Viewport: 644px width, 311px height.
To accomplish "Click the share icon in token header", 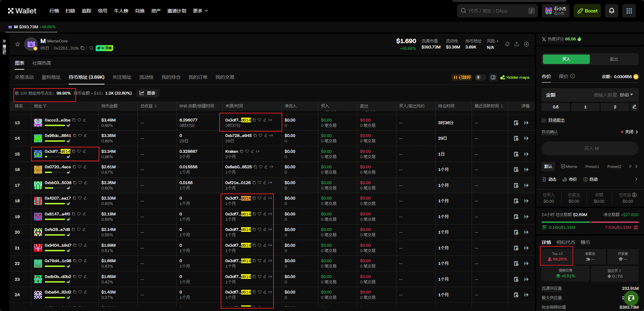I will click(x=517, y=44).
